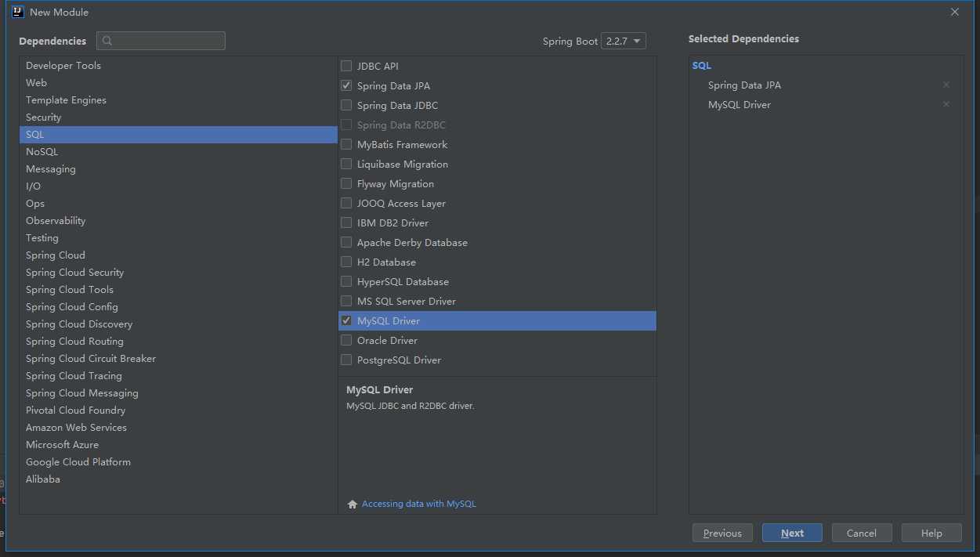
Task: Select Spring Cloud Tracing category
Action: 179,376
